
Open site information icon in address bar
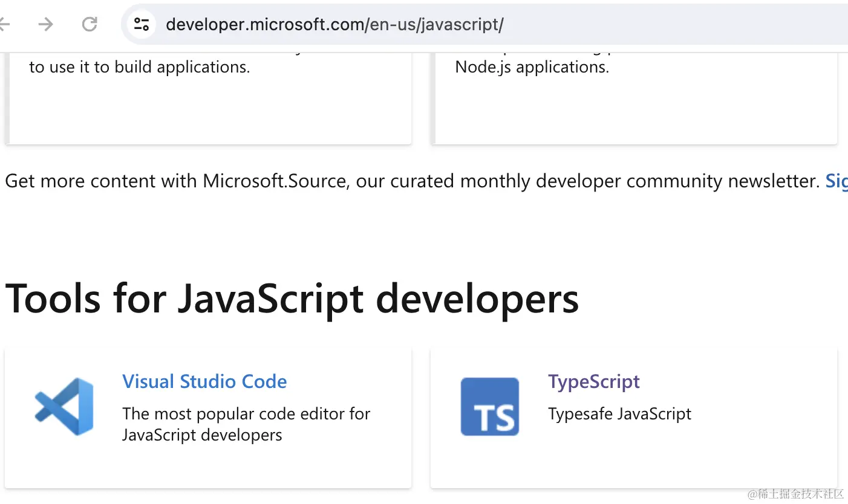tap(142, 24)
